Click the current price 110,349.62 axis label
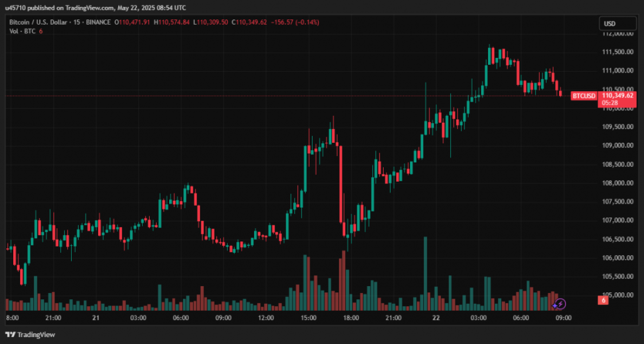The image size is (644, 344). coord(617,95)
